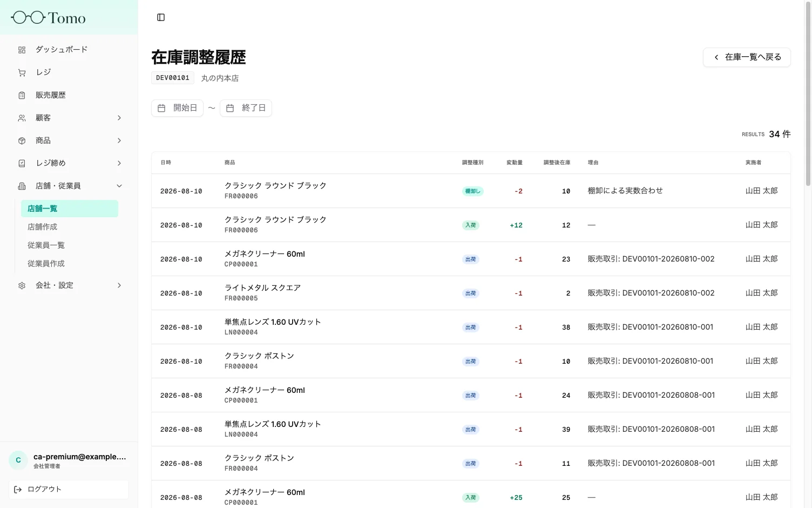Toggle the sidebar panel icon
This screenshot has height=508, width=812.
point(161,17)
